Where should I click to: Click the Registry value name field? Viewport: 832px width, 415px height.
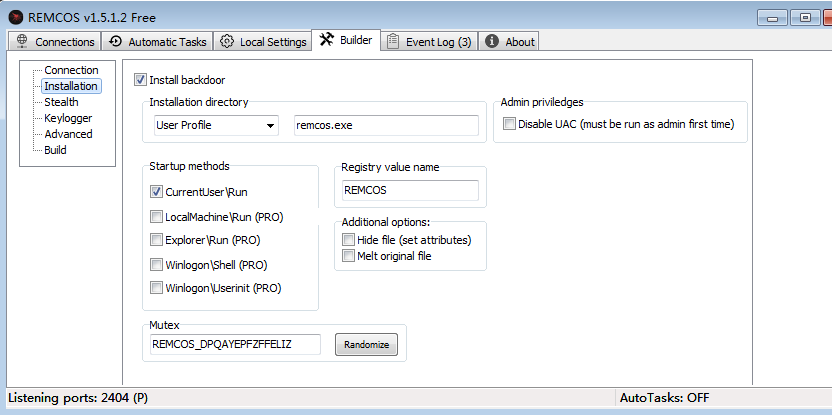click(x=410, y=190)
